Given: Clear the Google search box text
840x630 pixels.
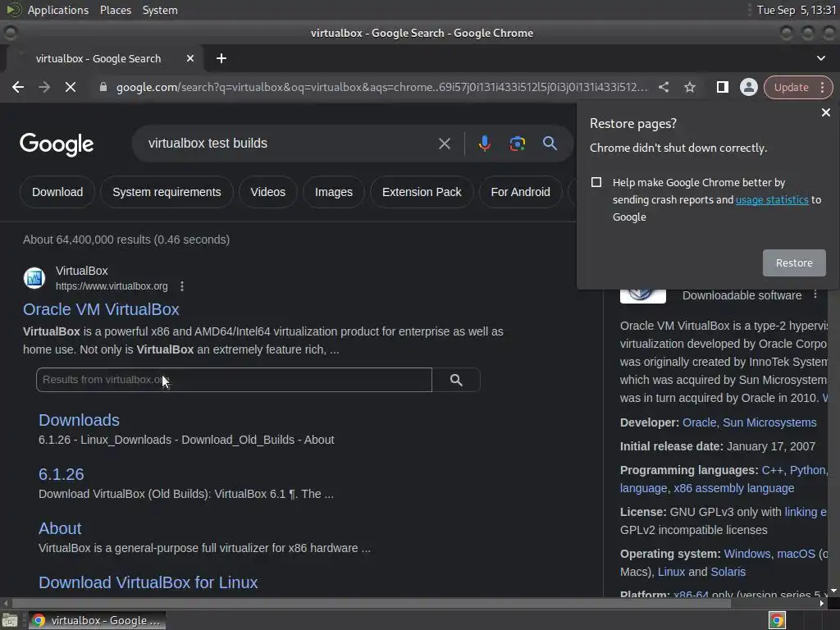Looking at the screenshot, I should click(x=444, y=144).
